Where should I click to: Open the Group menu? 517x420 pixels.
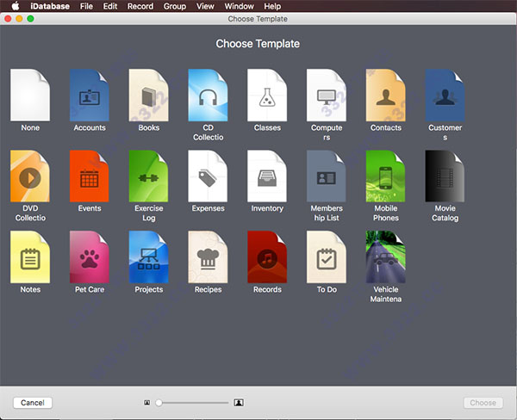[x=175, y=6]
